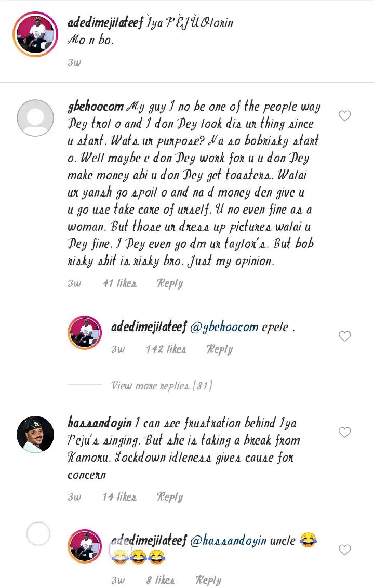374x588 pixels.
Task: View 142 likes on the epele reply
Action: tap(166, 349)
